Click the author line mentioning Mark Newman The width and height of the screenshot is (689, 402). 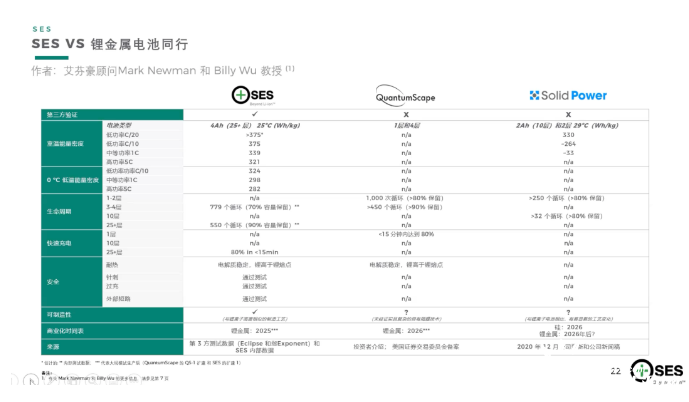163,70
